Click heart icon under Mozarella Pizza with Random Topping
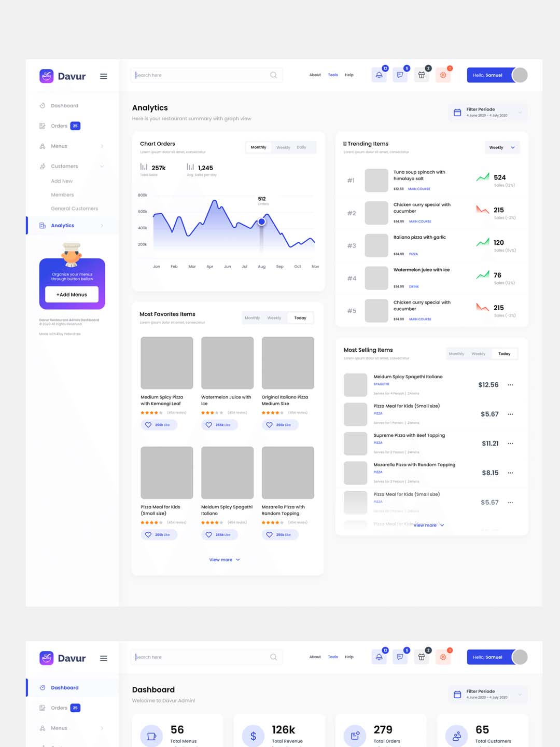560x747 pixels. [x=269, y=535]
